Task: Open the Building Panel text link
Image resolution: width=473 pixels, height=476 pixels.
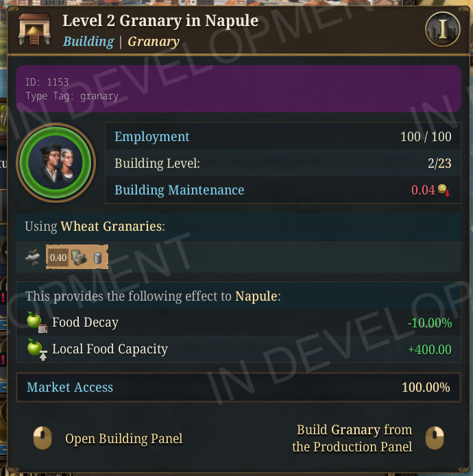Action: point(124,438)
